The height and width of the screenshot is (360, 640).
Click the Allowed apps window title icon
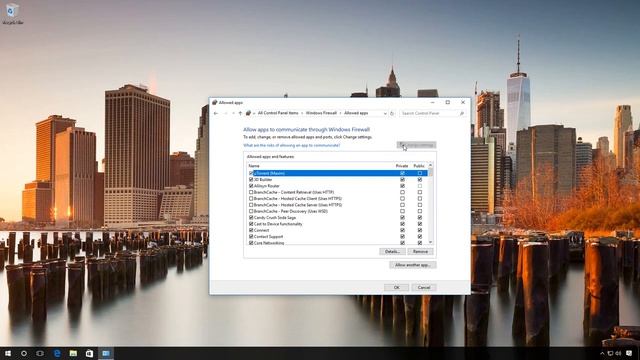tap(215, 102)
